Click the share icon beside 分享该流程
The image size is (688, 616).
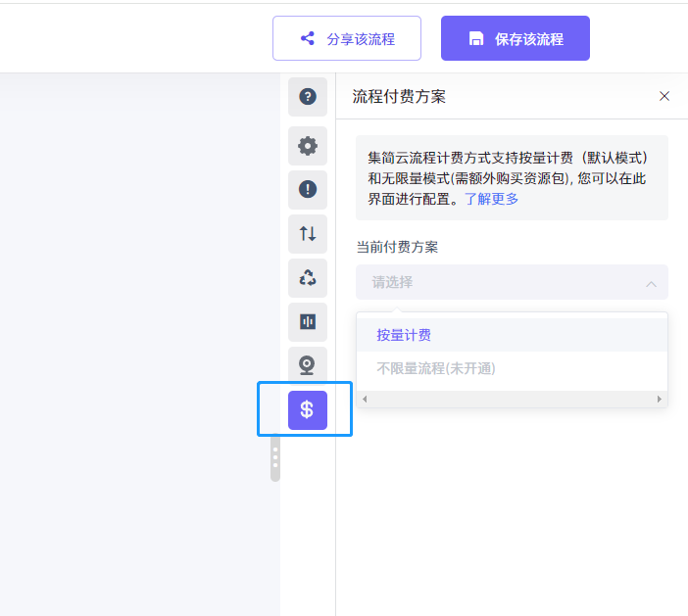tap(308, 38)
